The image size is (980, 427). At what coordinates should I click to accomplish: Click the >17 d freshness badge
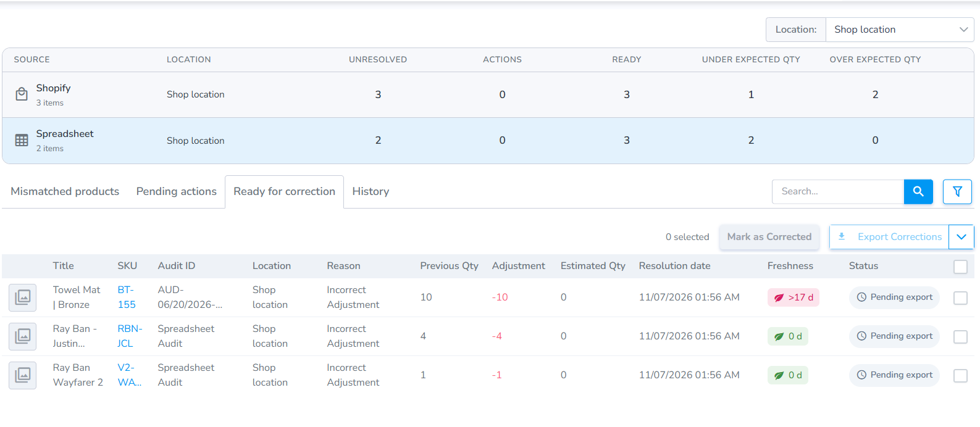pyautogui.click(x=794, y=297)
